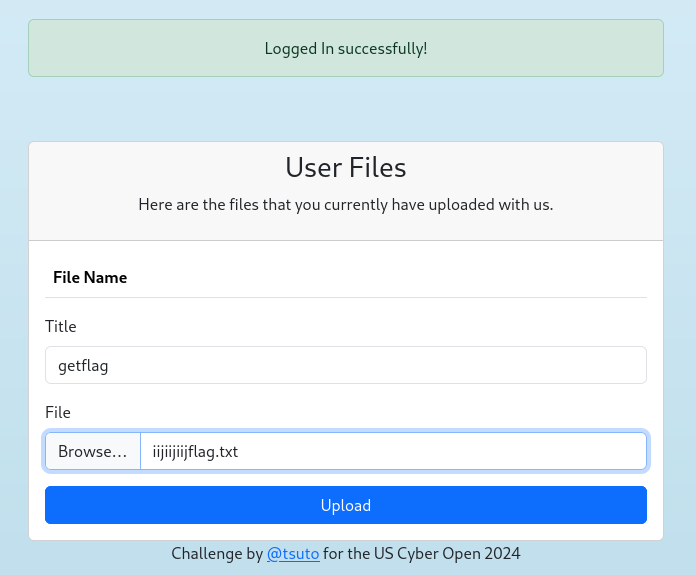Open the Browse… file chooser button
This screenshot has height=575, width=696.
(93, 451)
